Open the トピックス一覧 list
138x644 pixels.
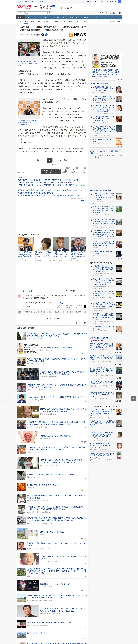click(115, 21)
